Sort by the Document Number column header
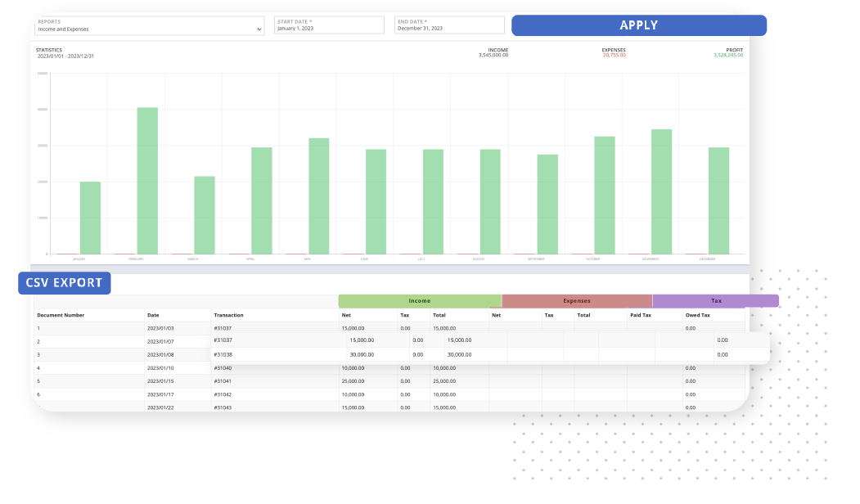 [x=61, y=315]
